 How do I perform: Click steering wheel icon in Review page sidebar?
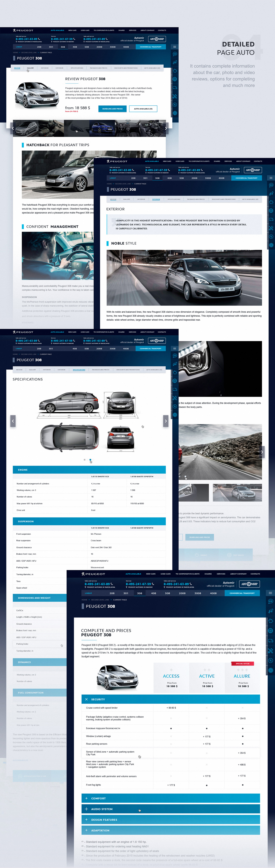coord(175,79)
